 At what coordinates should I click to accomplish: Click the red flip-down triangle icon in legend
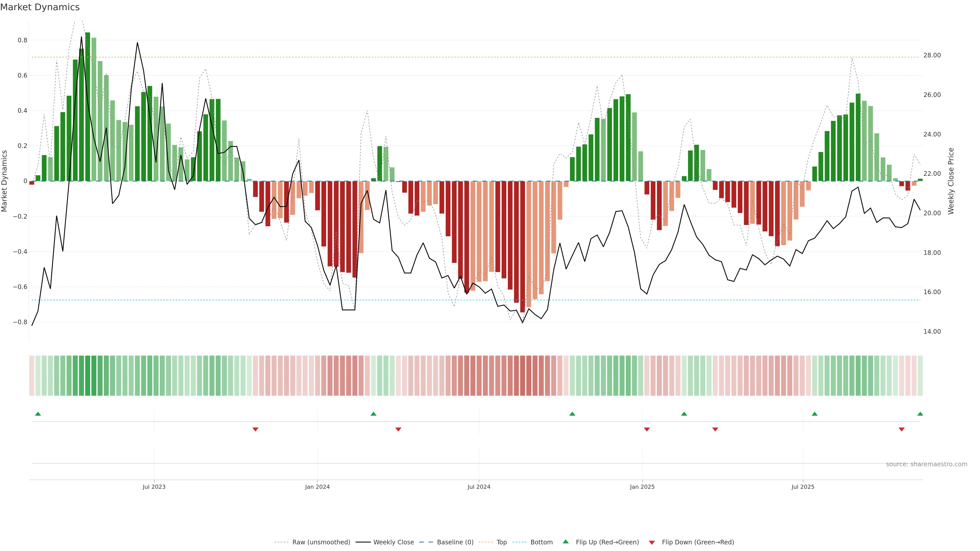pos(652,542)
